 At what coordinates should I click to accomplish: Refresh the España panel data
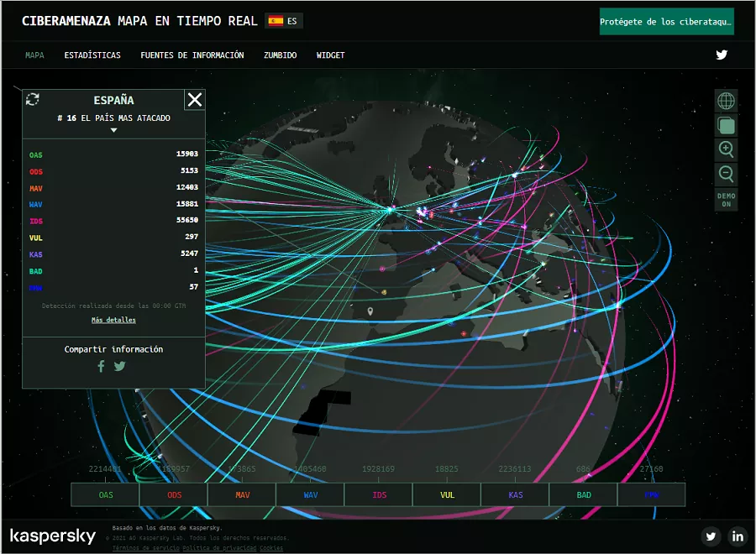(x=33, y=99)
